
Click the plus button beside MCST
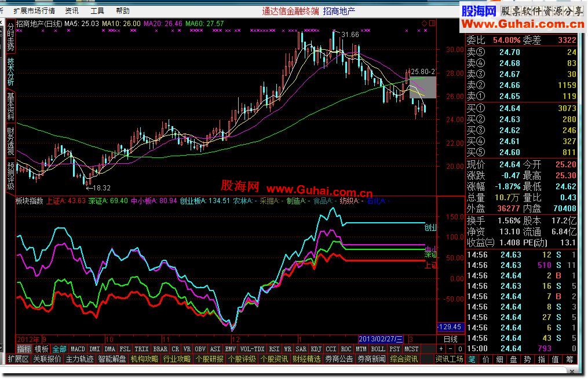441,349
